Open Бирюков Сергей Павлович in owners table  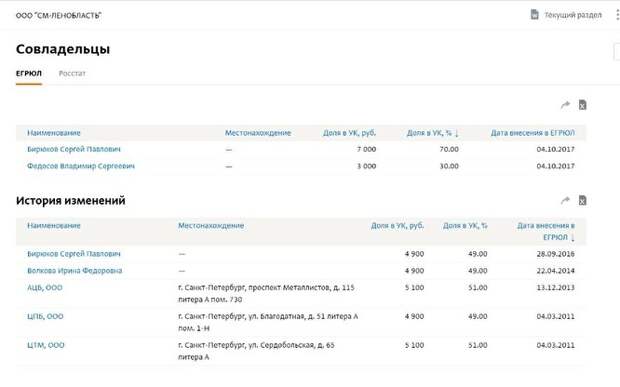coord(74,149)
